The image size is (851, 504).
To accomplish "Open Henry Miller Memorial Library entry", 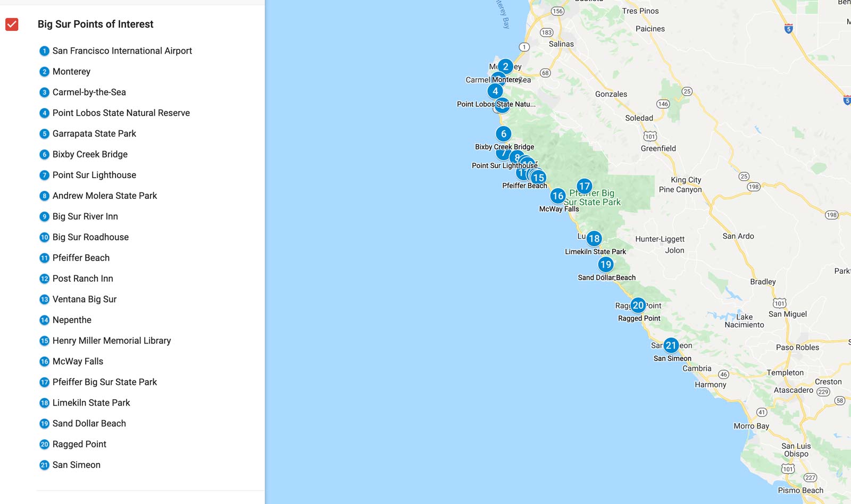I will [111, 341].
